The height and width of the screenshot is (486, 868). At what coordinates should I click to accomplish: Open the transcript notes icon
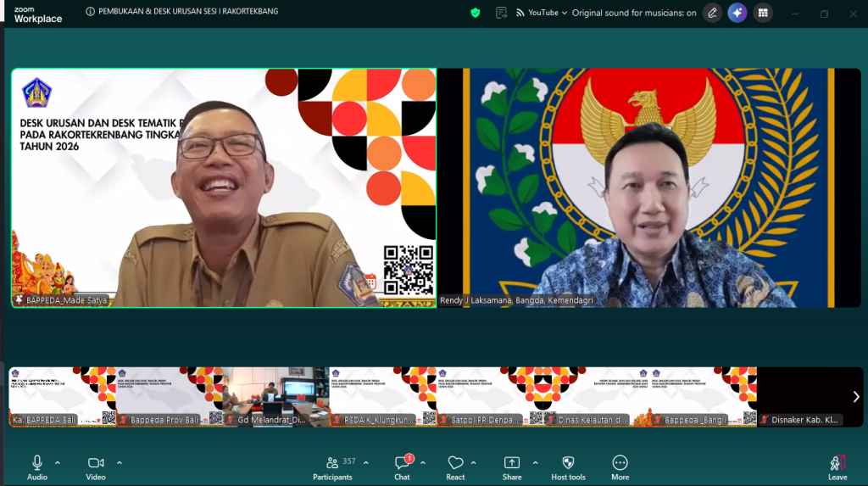pos(501,13)
